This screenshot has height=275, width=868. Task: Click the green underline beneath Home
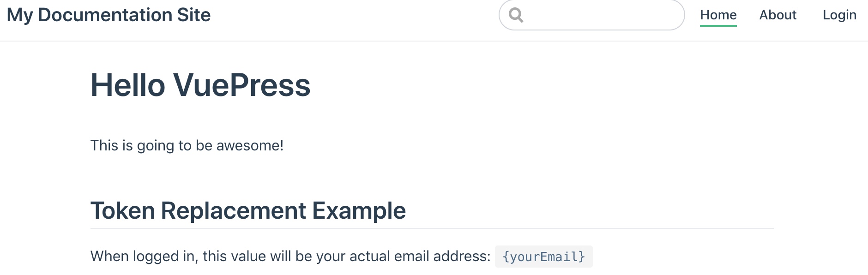tap(718, 26)
